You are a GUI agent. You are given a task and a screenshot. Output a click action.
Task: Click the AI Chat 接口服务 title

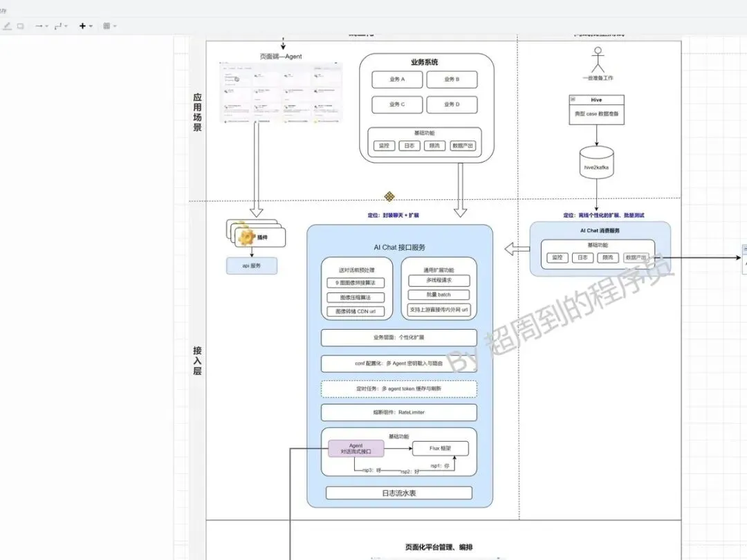tap(399, 247)
